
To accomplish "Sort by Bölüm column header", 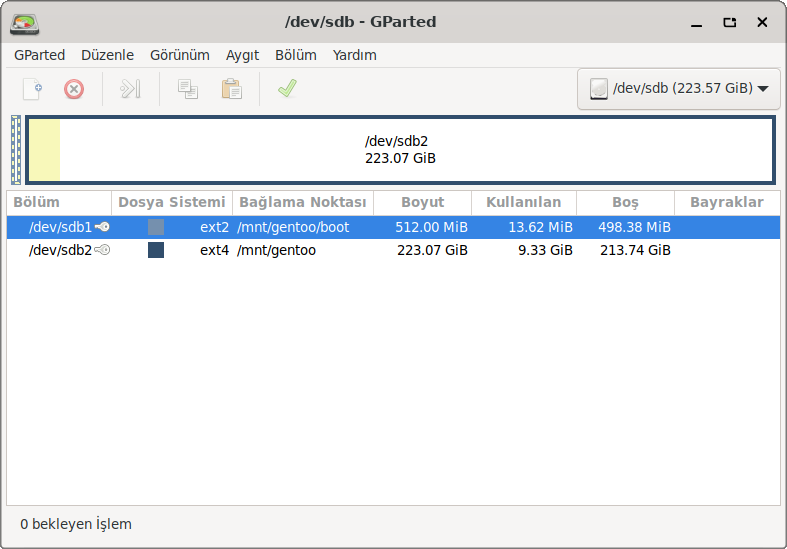I will click(x=59, y=202).
